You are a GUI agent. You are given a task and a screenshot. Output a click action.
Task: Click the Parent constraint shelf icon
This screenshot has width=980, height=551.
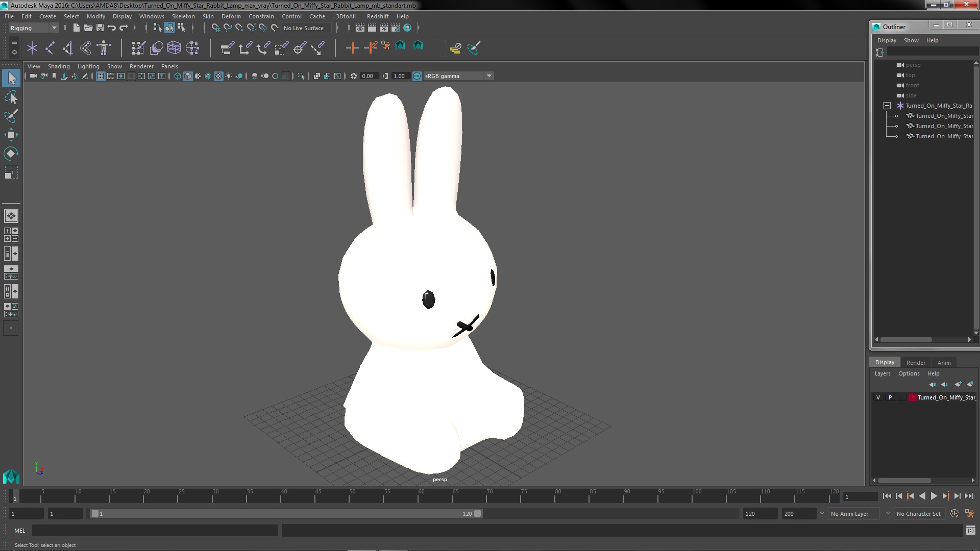click(227, 48)
